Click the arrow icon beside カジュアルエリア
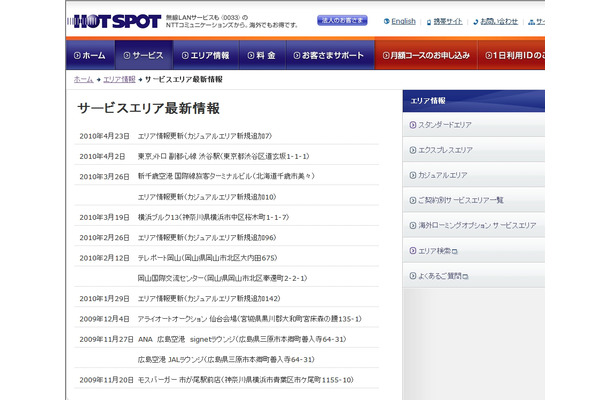 point(413,175)
